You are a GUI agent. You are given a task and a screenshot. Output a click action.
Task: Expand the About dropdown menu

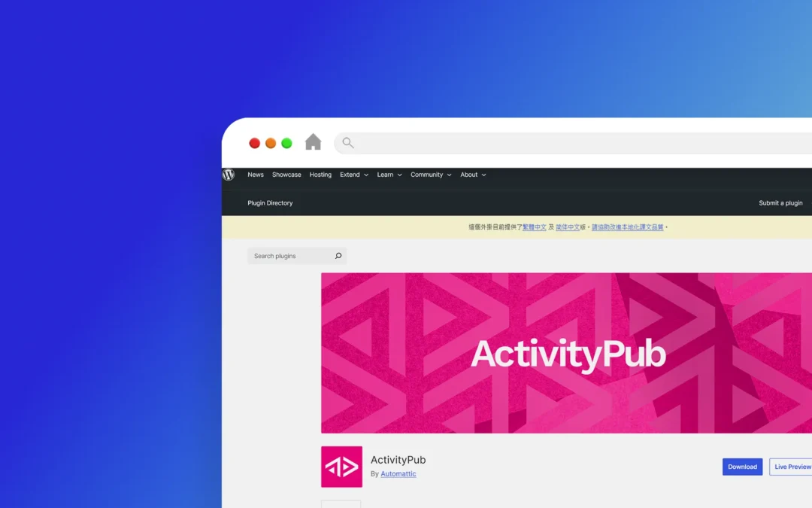click(473, 175)
